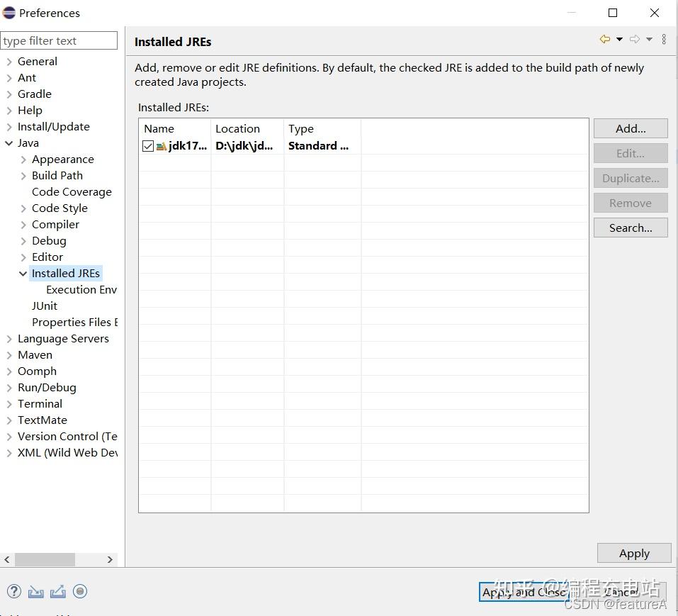Screen dimensions: 678x616
Task: Click the Forward navigation arrow
Action: click(x=634, y=40)
